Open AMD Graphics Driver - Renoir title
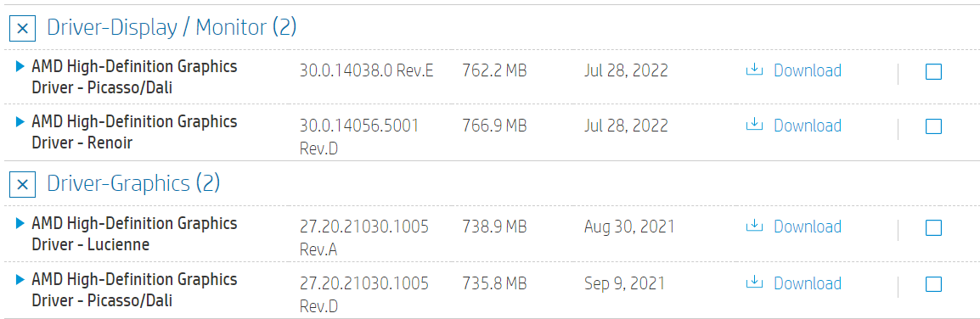This screenshot has height=319, width=980. (x=134, y=132)
